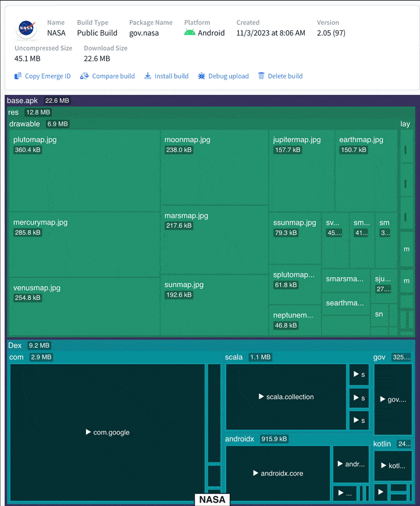Click the green Android platform icon
The height and width of the screenshot is (506, 420).
click(x=190, y=33)
